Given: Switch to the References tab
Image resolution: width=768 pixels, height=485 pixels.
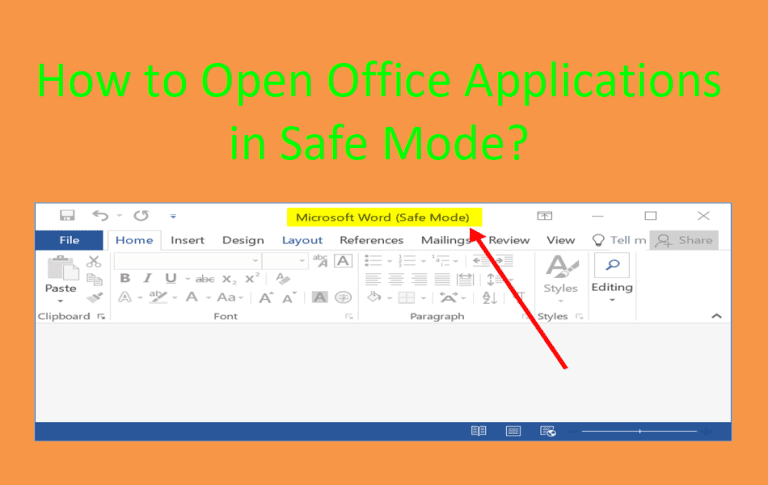Looking at the screenshot, I should click(x=371, y=240).
